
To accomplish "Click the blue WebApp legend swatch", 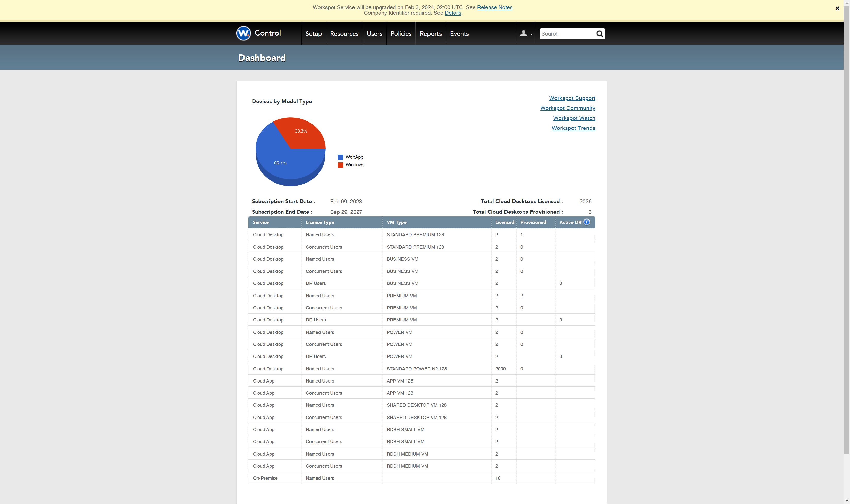I will coord(340,157).
